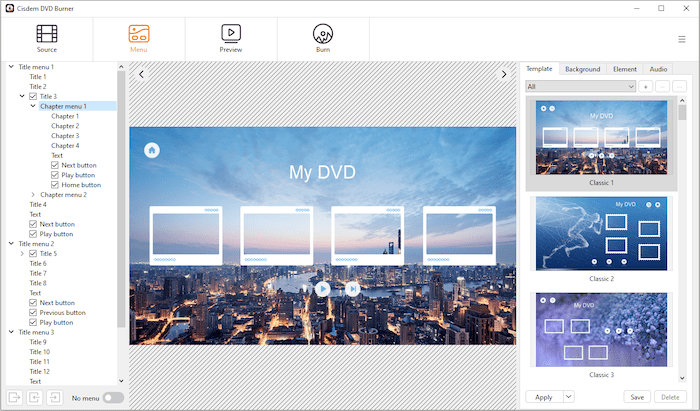This screenshot has height=411, width=700.
Task: Click the home button on menu canvas
Action: click(x=152, y=150)
